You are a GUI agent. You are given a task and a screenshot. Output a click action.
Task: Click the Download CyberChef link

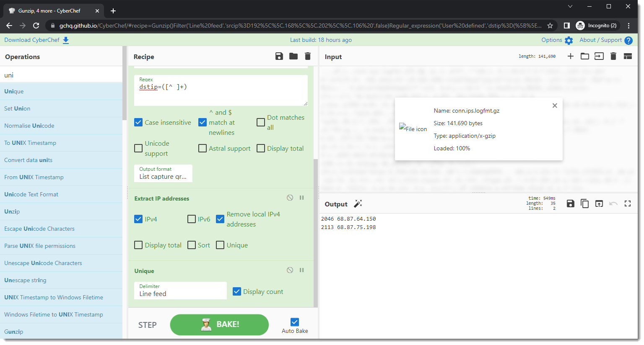(x=36, y=40)
